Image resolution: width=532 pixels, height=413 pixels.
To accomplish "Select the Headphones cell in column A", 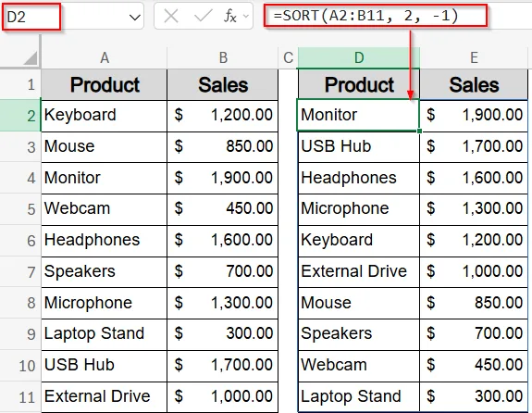I will [105, 241].
